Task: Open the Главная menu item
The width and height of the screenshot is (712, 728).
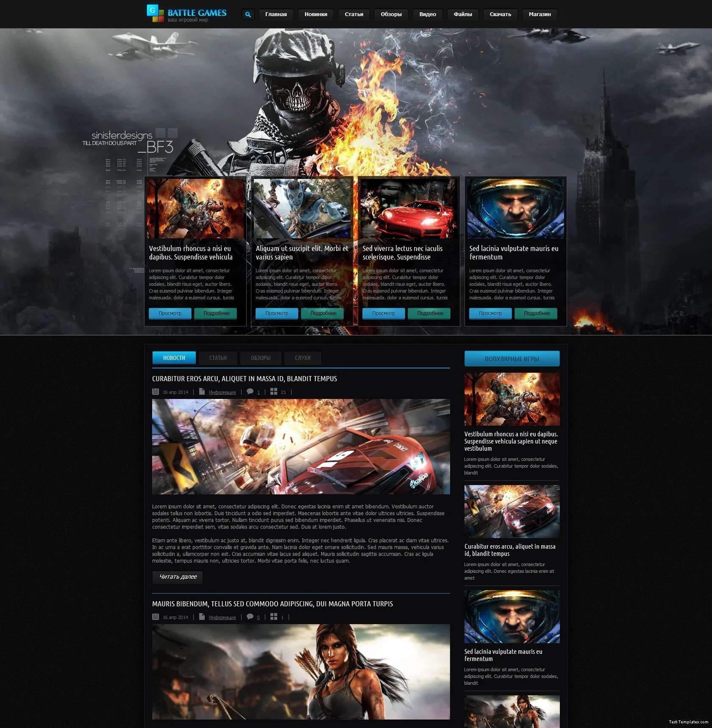Action: [x=276, y=14]
